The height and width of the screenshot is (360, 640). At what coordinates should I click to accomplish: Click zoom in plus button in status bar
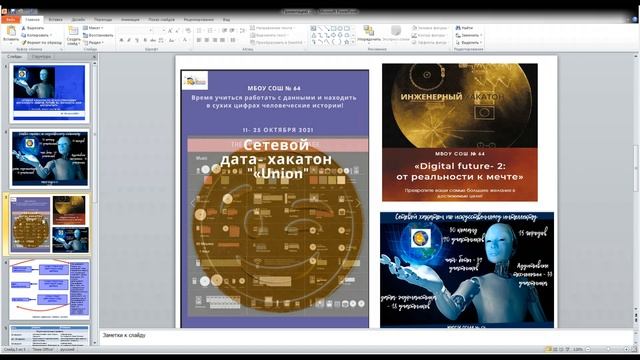pyautogui.click(x=626, y=349)
